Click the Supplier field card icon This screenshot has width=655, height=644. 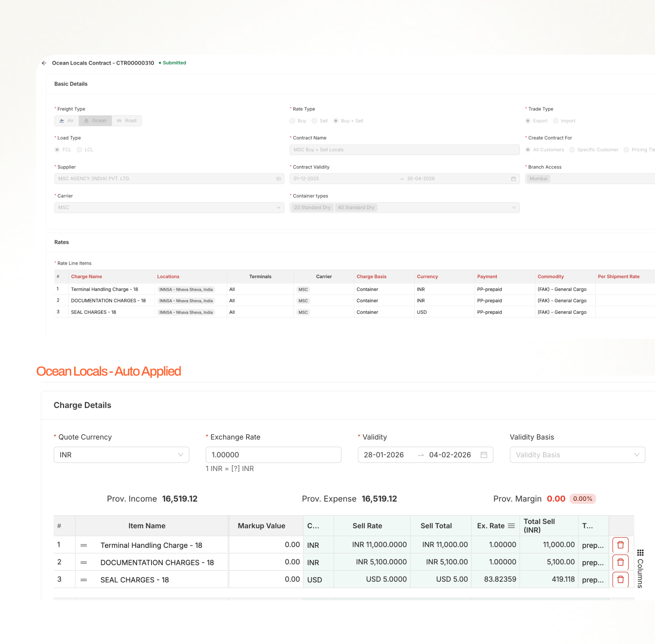pos(278,179)
